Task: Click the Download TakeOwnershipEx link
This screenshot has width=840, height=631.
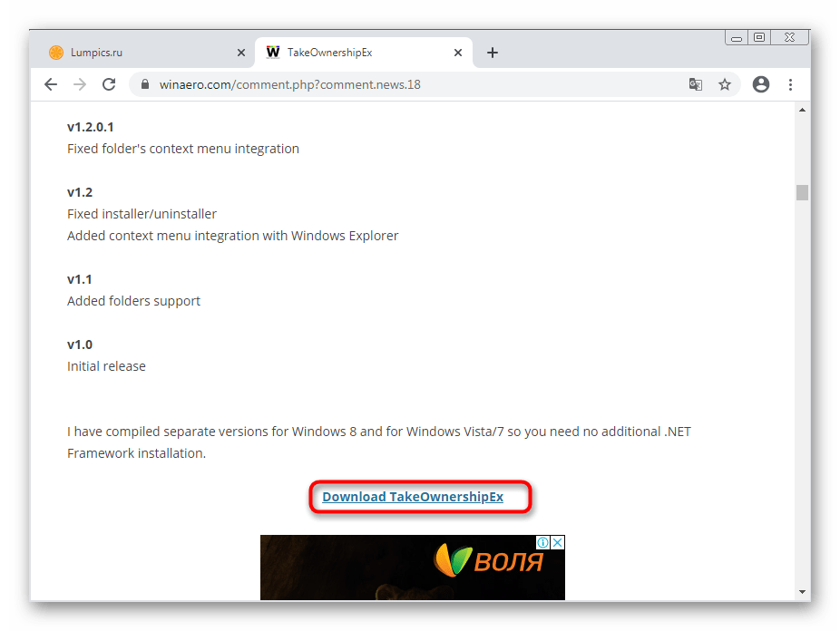Action: (413, 497)
